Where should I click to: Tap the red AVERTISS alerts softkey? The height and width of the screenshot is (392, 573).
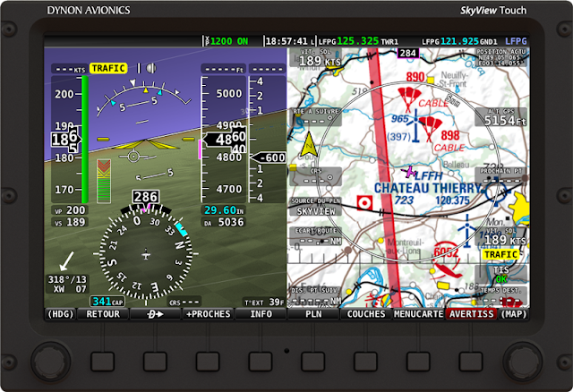pos(472,314)
